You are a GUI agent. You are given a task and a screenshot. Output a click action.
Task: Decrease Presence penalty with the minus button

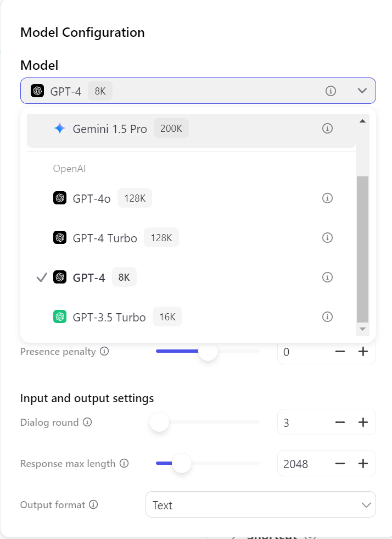coord(340,351)
